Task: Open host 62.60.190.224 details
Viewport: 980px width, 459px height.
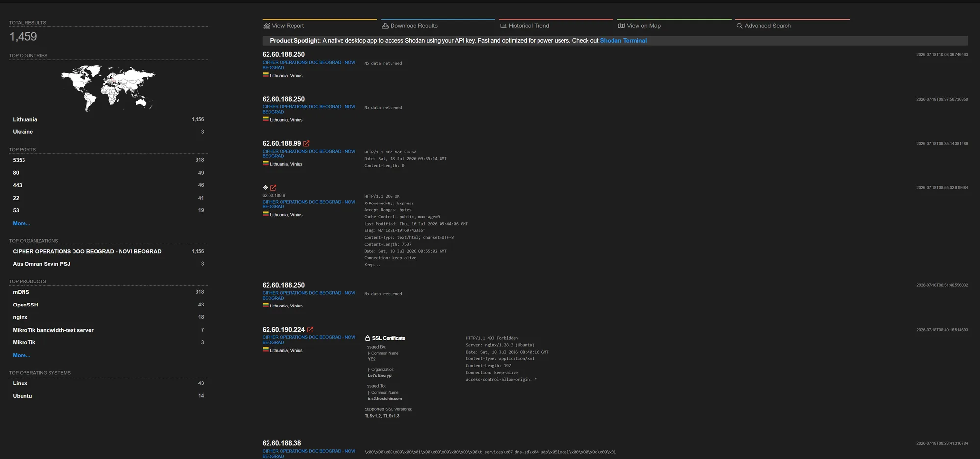Action: coord(284,330)
